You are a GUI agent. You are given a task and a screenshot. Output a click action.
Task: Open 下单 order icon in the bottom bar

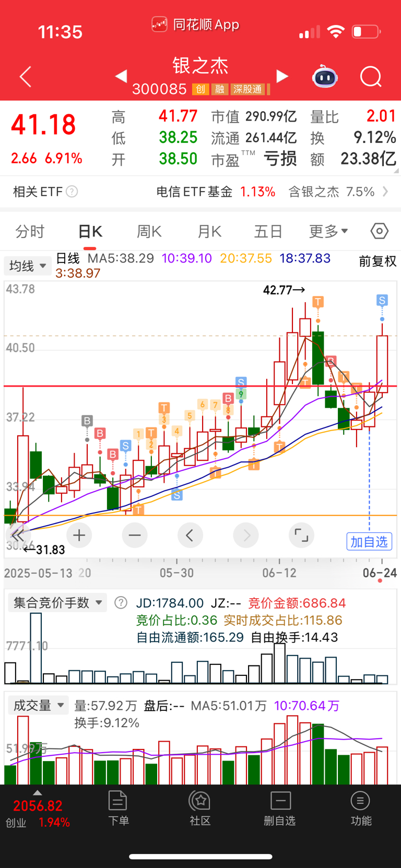(x=118, y=808)
